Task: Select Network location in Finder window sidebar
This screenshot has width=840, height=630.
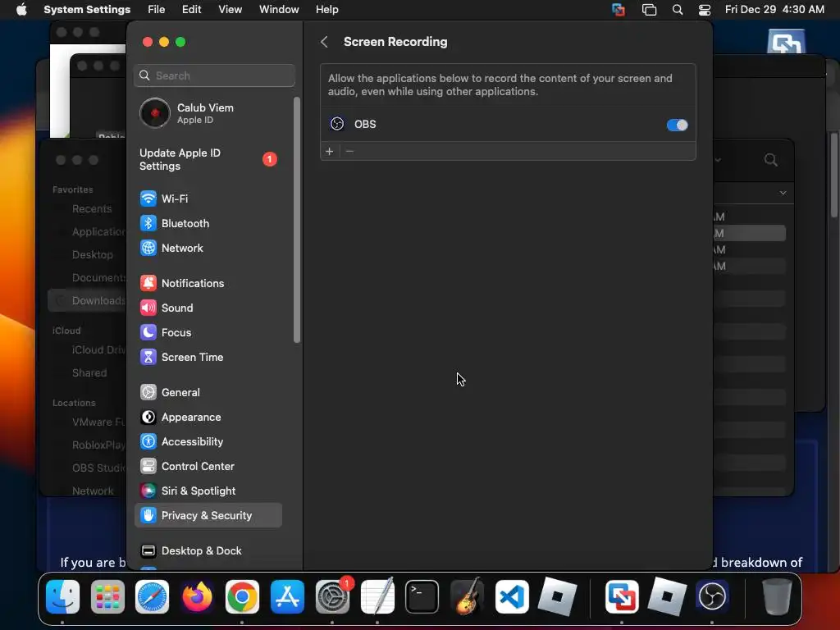Action: [92, 491]
